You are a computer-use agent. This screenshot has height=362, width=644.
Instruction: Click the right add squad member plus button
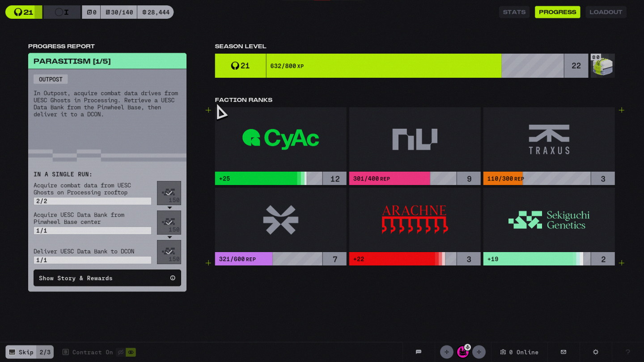pos(479,352)
